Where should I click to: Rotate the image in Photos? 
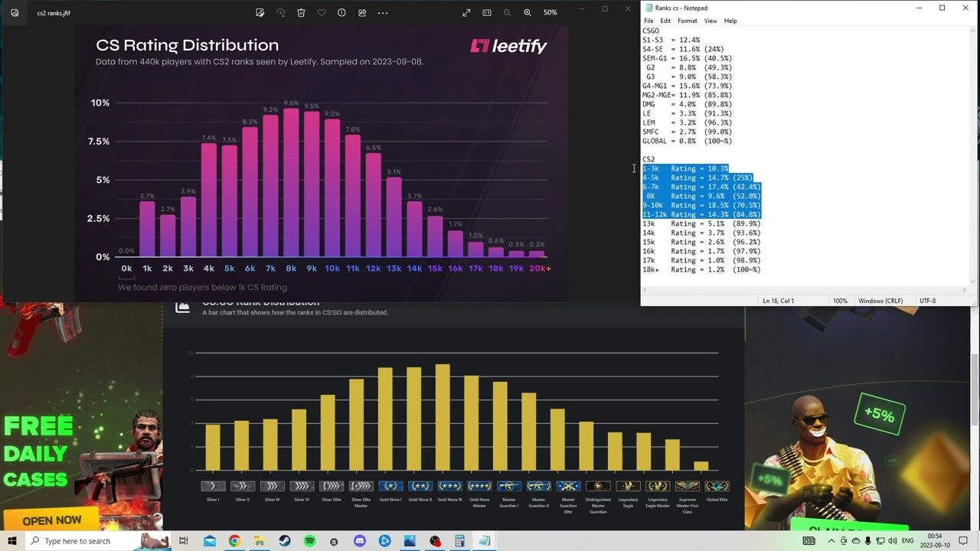tap(280, 13)
